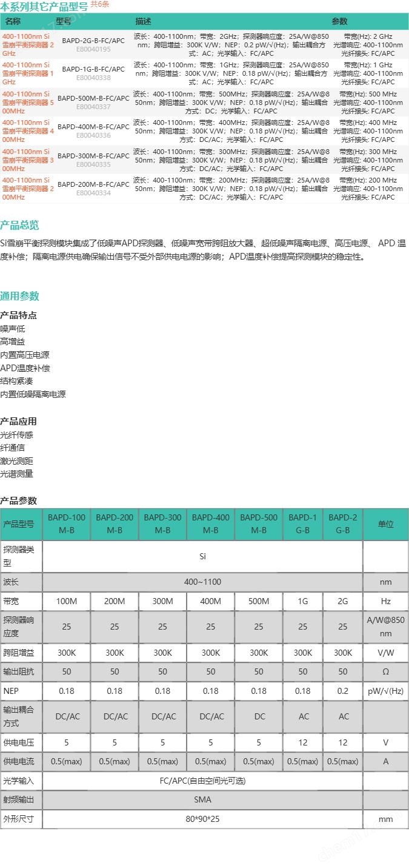The image size is (409, 868).
Task: Click the 参数 column header
Action: [x=339, y=21]
